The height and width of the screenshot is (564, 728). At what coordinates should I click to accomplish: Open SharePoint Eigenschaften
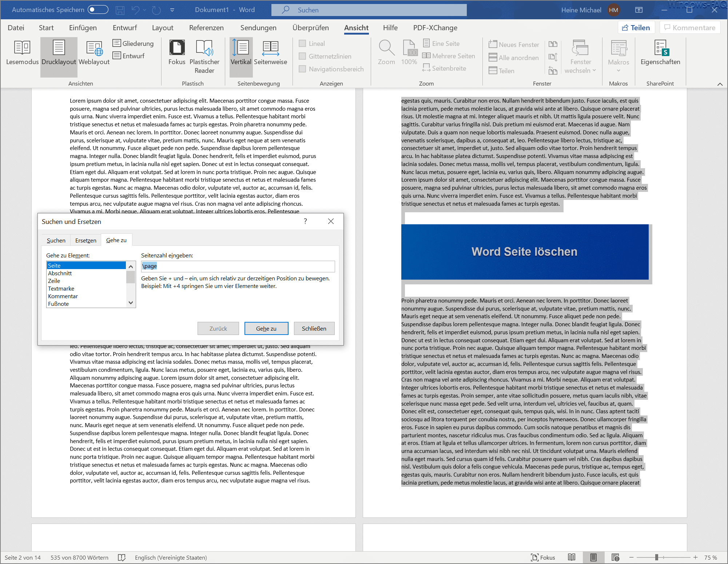coord(660,53)
